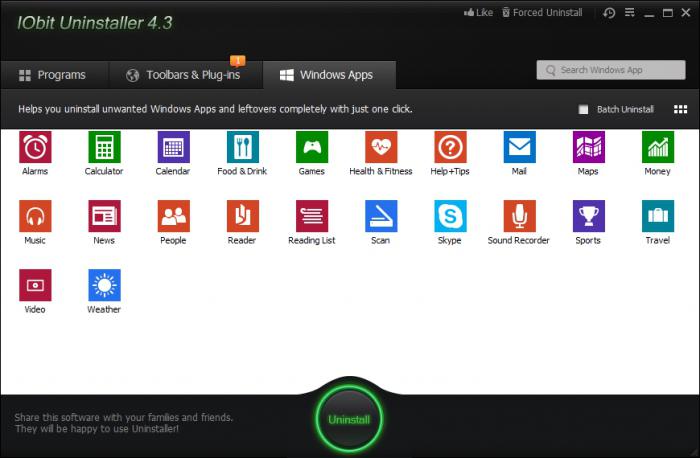Pick the Games app icon
This screenshot has width=700, height=458.
coord(312,147)
